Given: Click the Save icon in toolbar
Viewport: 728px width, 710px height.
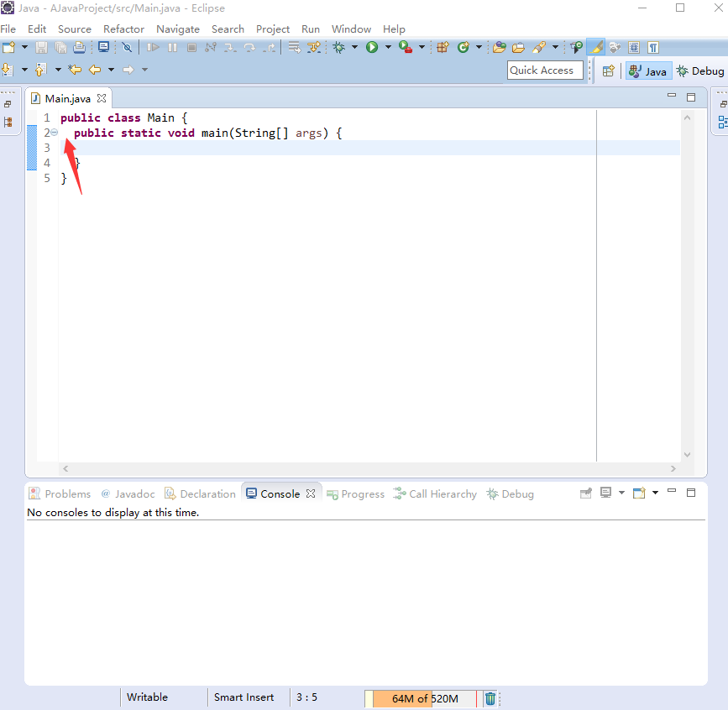Looking at the screenshot, I should (41, 48).
